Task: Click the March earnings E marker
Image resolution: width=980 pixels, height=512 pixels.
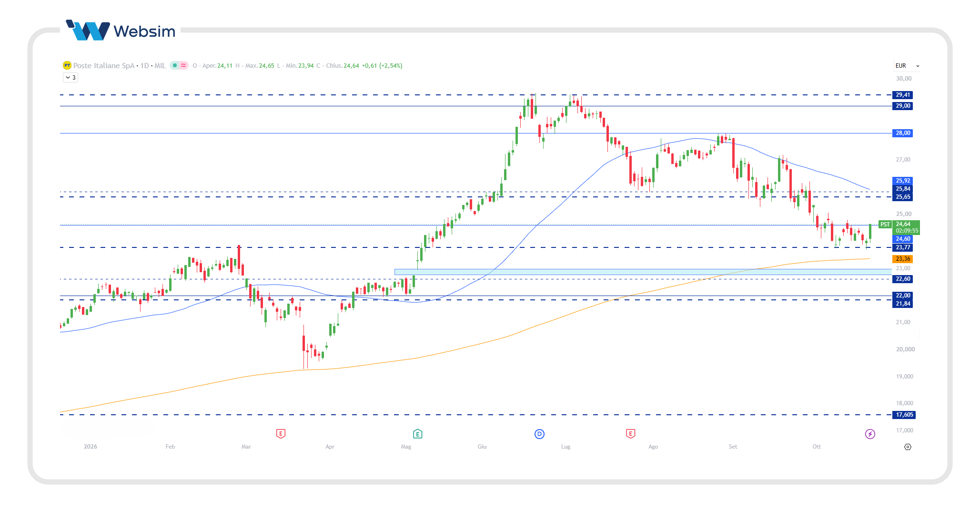Action: click(281, 434)
